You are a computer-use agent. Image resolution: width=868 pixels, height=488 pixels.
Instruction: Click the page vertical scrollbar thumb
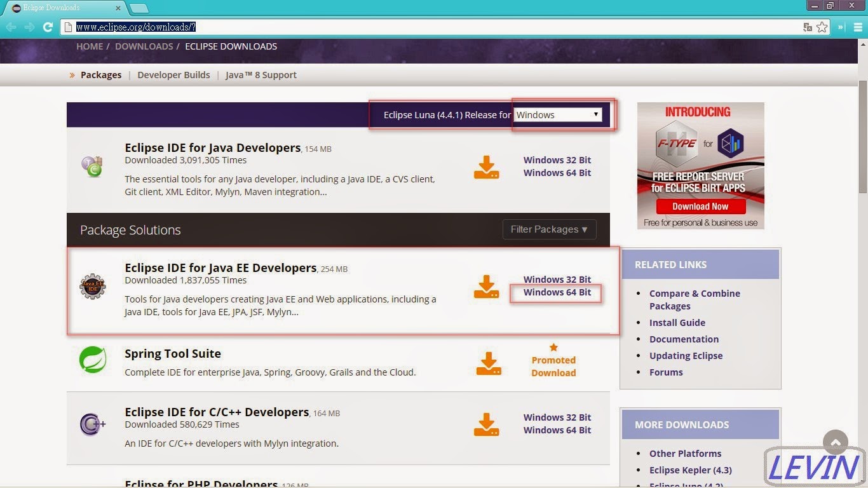863,137
